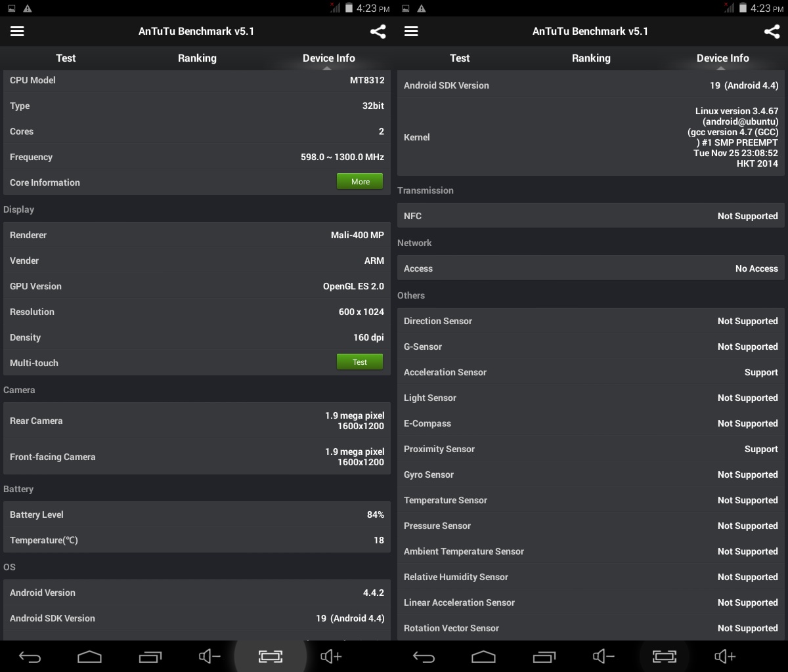
Task: Tap the Resolution value 600 x 1024
Action: (x=361, y=312)
